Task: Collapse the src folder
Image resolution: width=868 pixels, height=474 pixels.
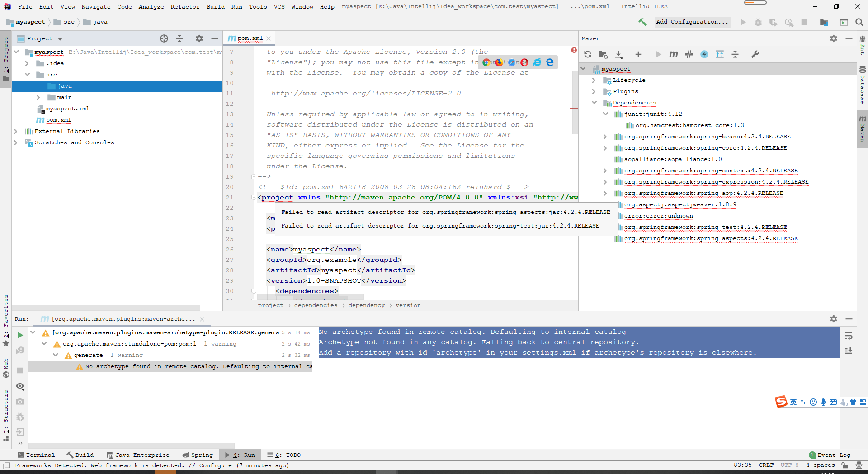Action: [x=28, y=75]
